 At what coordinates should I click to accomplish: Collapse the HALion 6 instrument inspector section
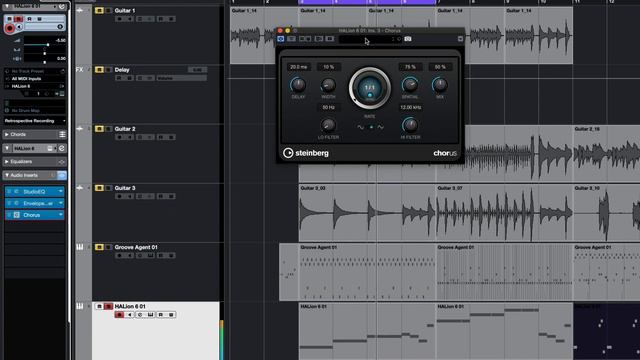point(7,148)
